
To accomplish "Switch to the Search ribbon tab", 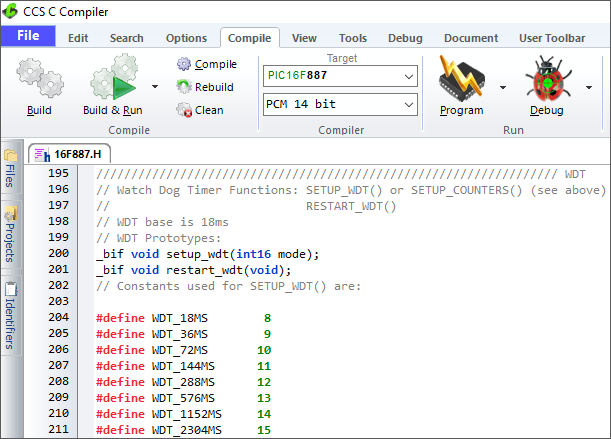I will click(127, 38).
